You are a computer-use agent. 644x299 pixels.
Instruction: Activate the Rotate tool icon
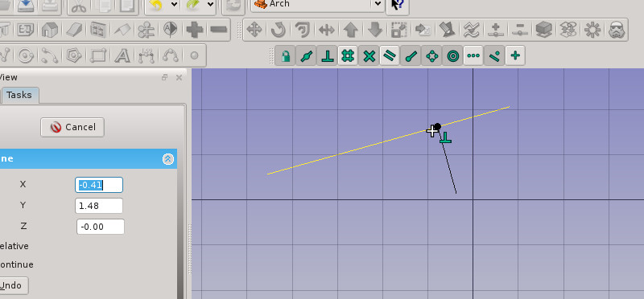tap(279, 30)
